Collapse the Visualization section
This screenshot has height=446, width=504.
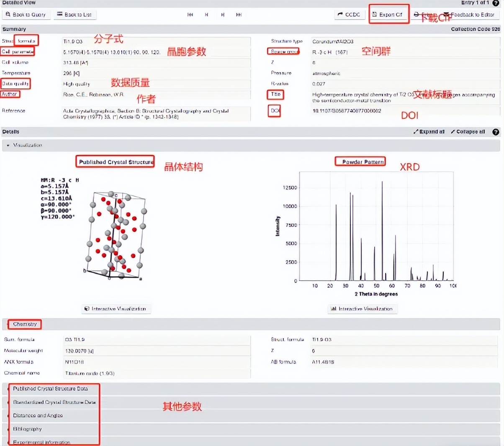pyautogui.click(x=8, y=145)
